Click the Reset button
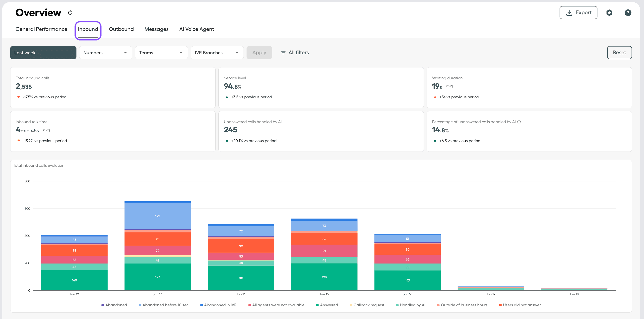The height and width of the screenshot is (319, 644). [x=619, y=53]
